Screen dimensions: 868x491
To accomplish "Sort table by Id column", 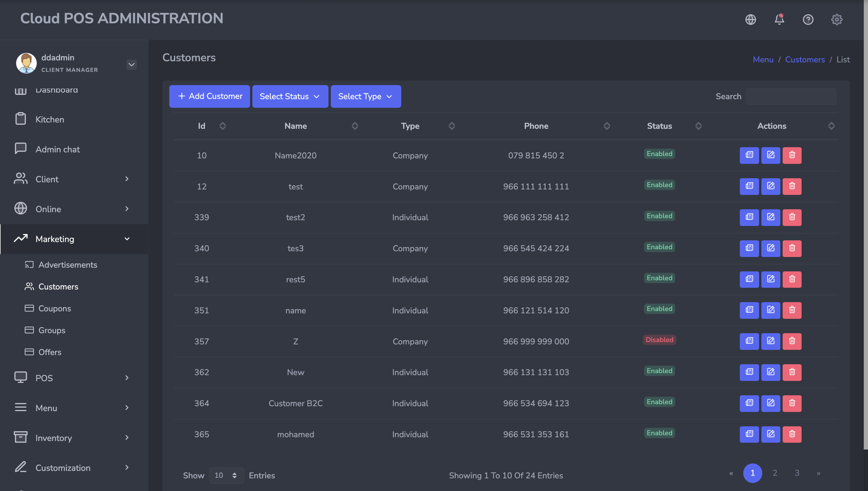I will click(222, 126).
